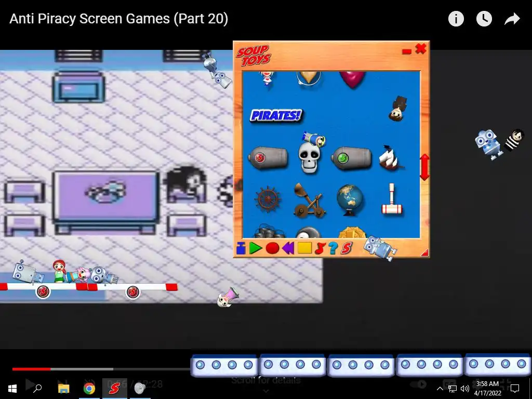
Task: Switch to Soup Toys on the taskbar
Action: (114, 389)
